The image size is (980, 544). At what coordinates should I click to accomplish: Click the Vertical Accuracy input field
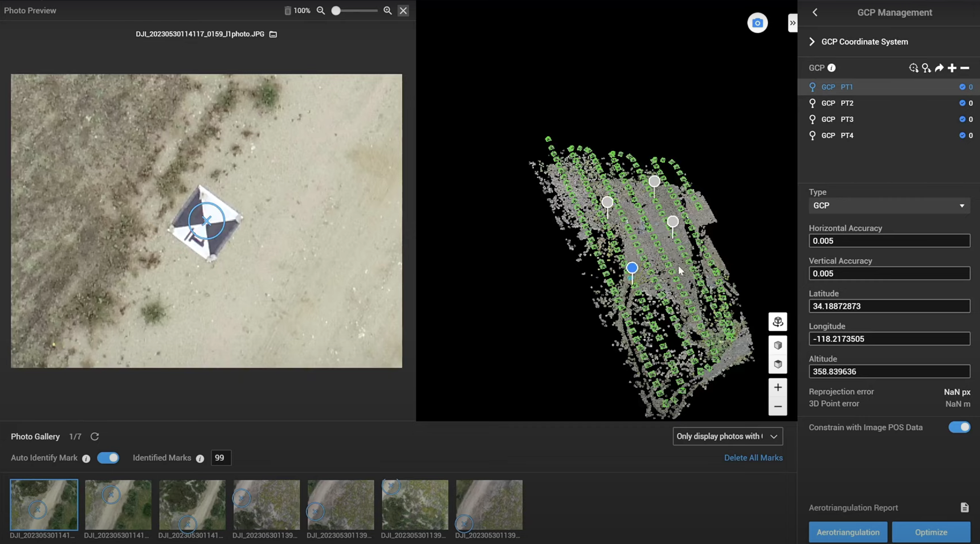pos(889,273)
